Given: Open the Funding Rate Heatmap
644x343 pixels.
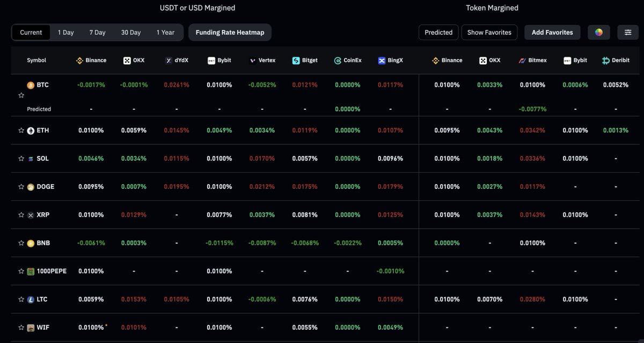Looking at the screenshot, I should (230, 32).
